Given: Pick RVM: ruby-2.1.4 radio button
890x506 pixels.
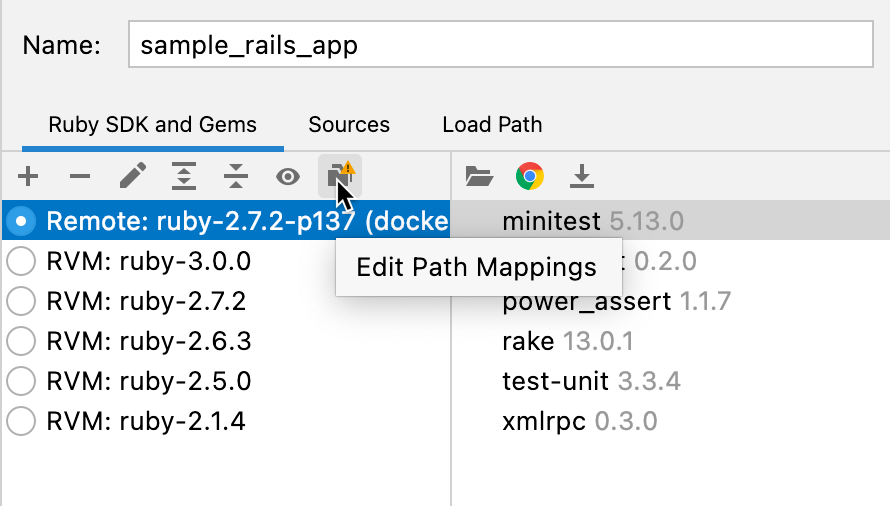Looking at the screenshot, I should [x=22, y=421].
